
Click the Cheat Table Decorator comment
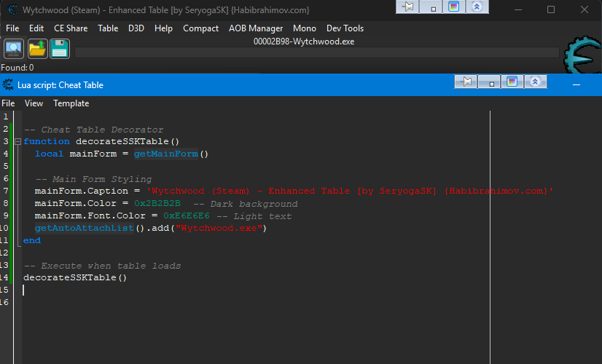coord(93,130)
